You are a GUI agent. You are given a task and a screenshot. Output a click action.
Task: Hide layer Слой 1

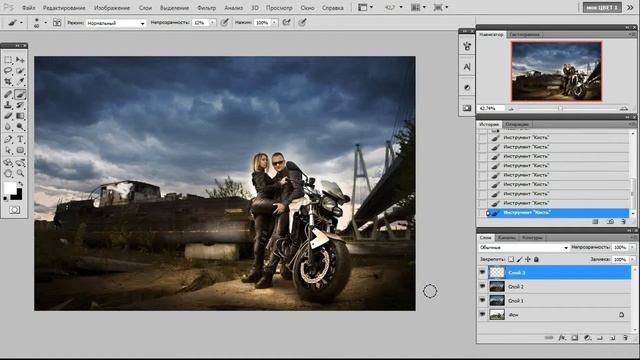point(482,300)
